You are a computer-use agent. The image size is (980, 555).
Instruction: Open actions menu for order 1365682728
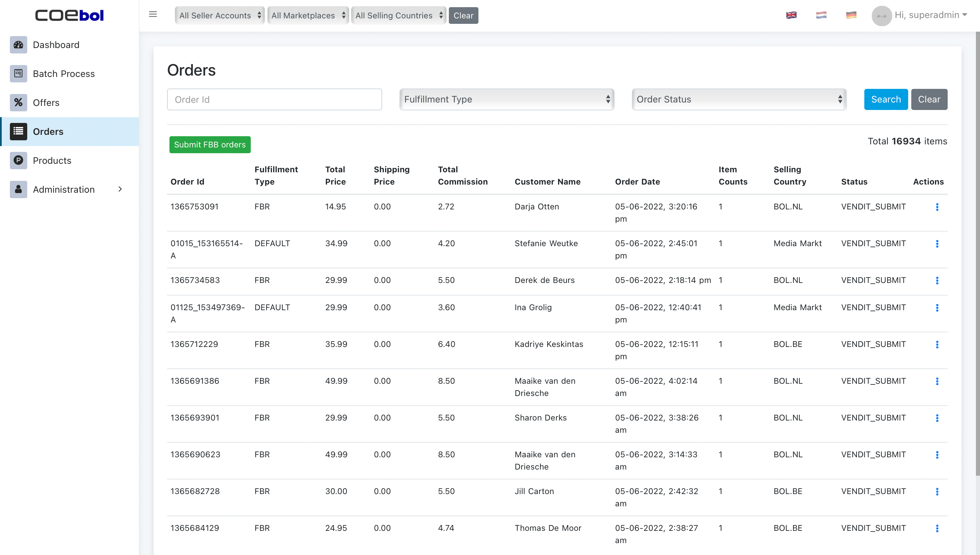point(937,492)
